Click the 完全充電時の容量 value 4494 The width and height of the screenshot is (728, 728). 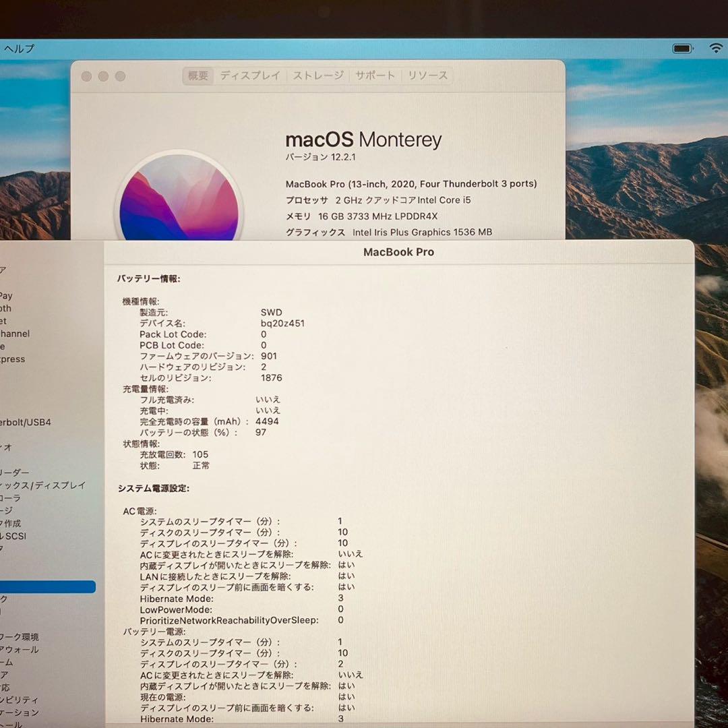click(x=267, y=421)
